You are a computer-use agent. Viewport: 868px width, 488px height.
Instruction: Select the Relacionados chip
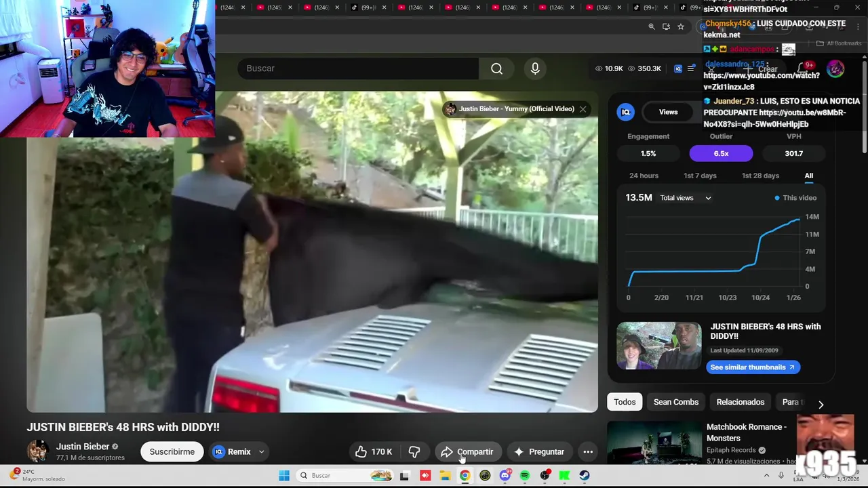741,402
